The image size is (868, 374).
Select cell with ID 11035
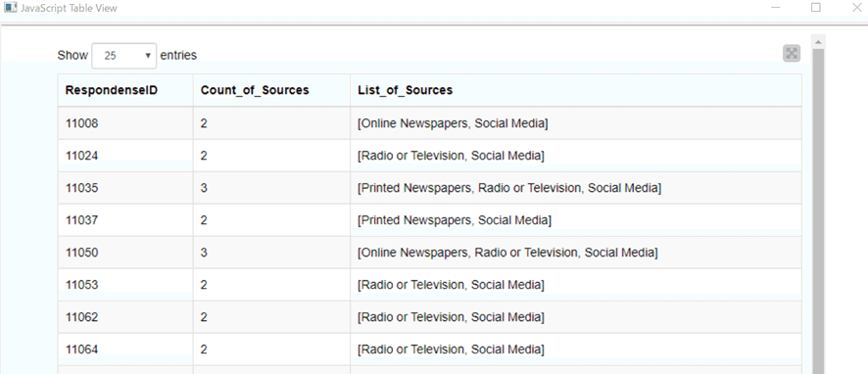coord(125,188)
